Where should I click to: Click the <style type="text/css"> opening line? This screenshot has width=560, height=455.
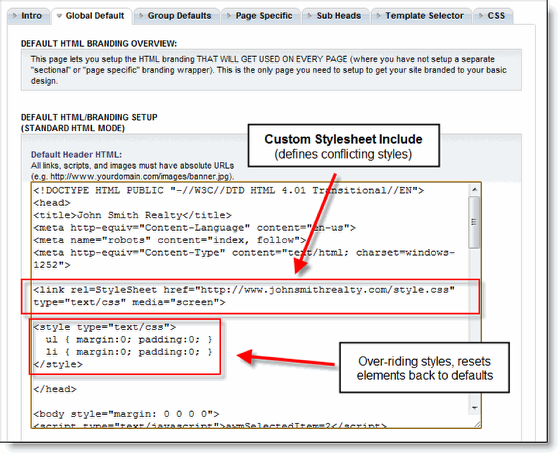pyautogui.click(x=105, y=327)
